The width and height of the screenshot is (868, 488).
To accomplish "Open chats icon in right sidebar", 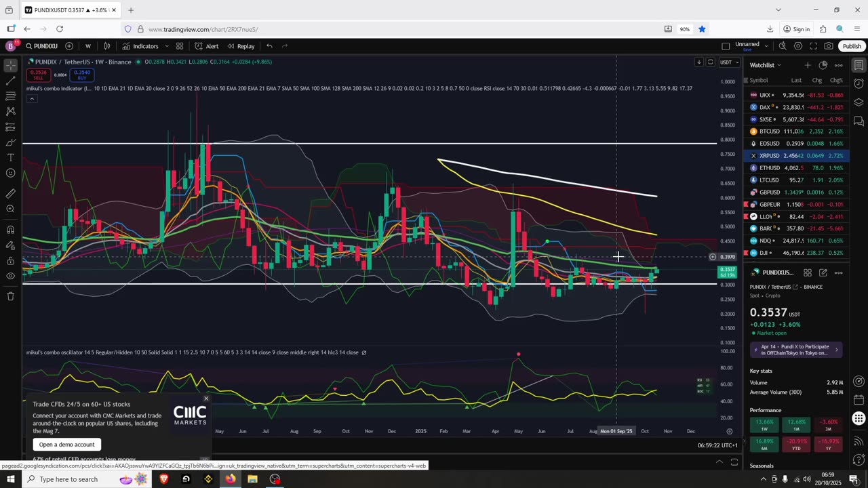I will point(859,121).
